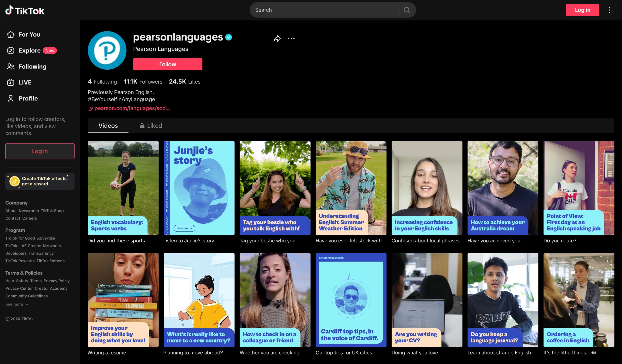Click the Pearson profile avatar
Image resolution: width=622 pixels, height=364 pixels.
(x=107, y=50)
